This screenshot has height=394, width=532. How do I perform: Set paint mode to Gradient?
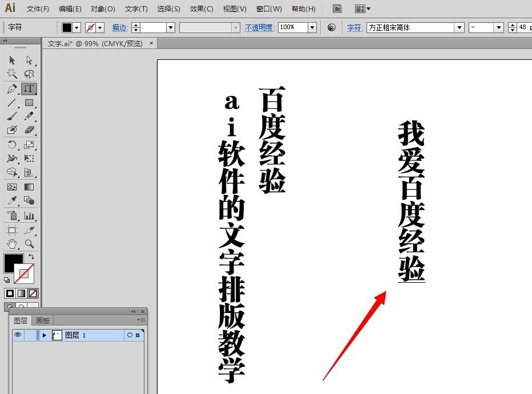(21, 294)
